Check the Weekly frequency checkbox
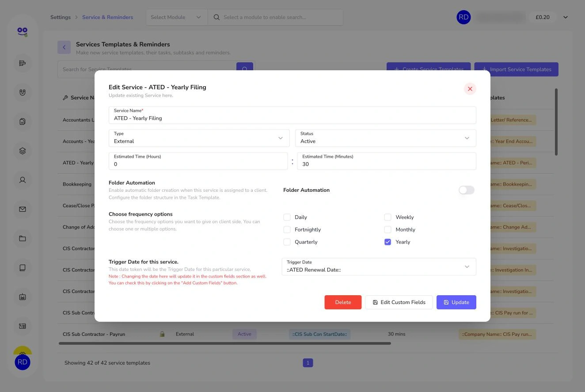 387,217
